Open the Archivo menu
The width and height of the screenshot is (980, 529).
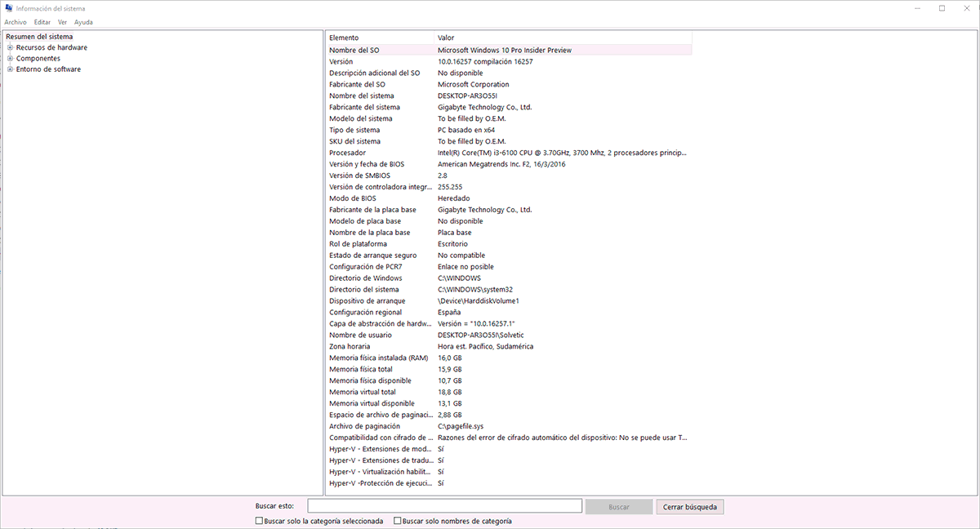[16, 22]
